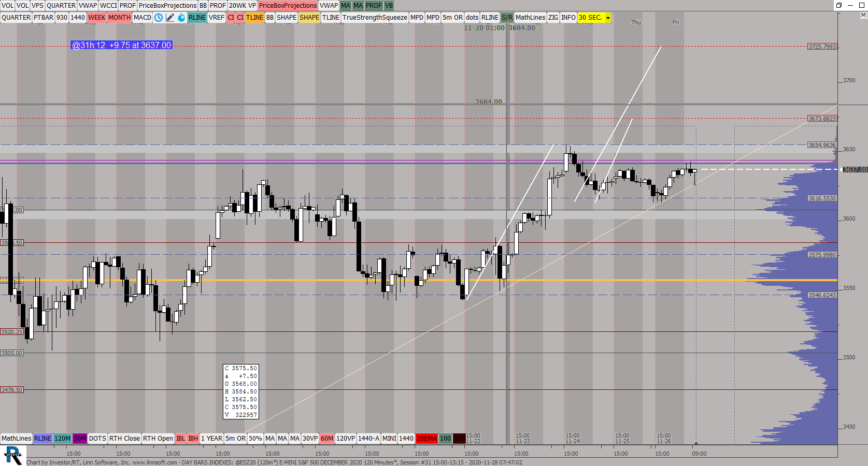Click the TrueStrengthSqueeze button
The width and height of the screenshot is (868, 466).
pos(375,17)
